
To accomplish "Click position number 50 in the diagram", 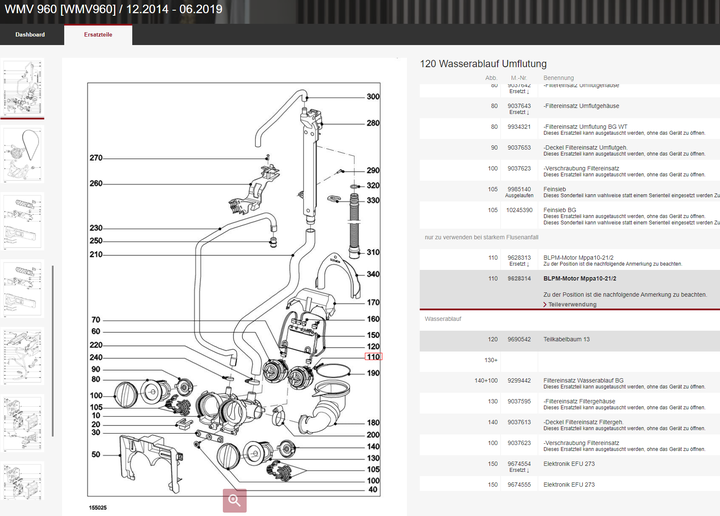I will 96,454.
